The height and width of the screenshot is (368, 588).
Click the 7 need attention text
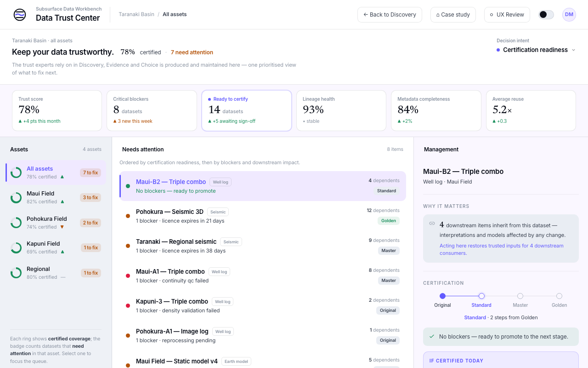click(192, 52)
